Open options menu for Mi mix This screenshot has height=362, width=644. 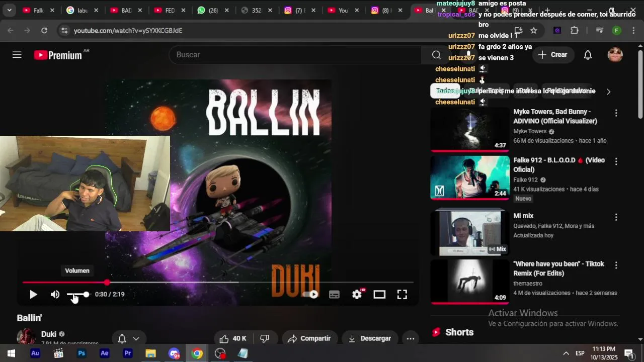616,217
